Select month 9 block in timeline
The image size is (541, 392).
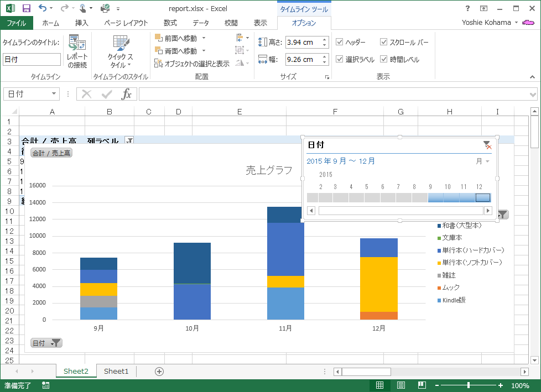[435, 197]
